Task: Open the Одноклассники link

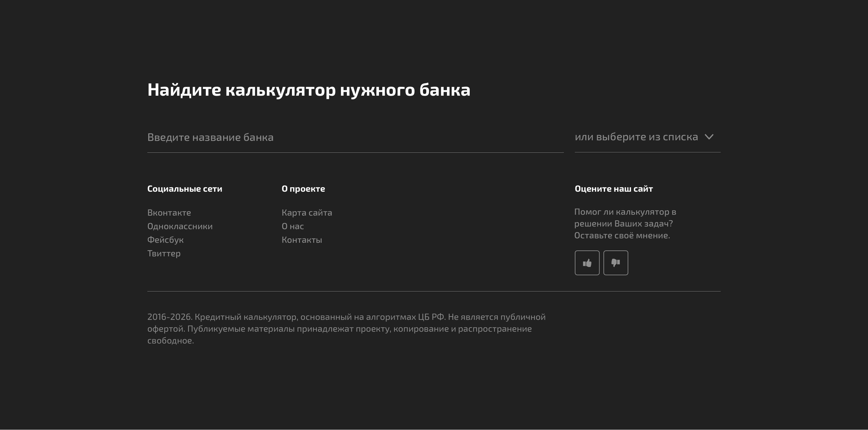Action: (180, 226)
